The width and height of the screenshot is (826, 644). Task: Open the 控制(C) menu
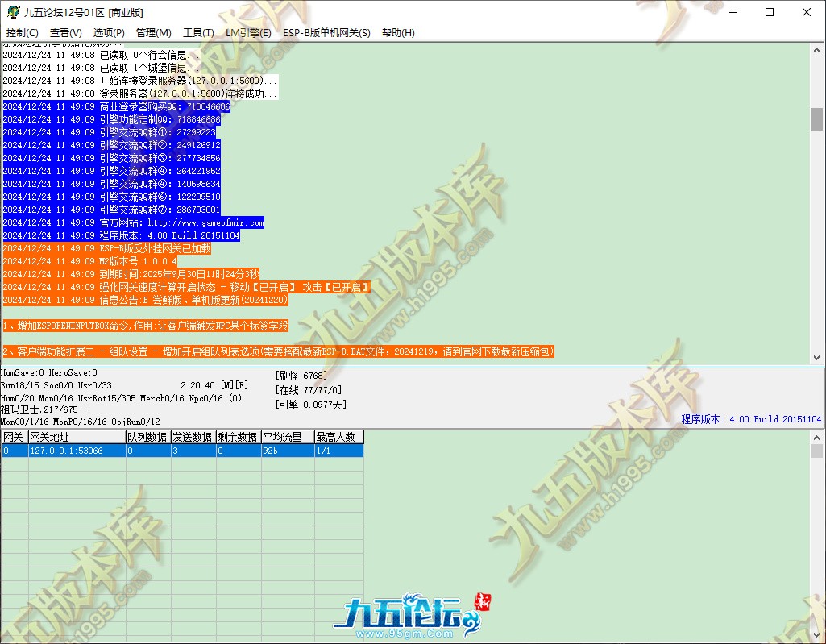click(x=22, y=33)
